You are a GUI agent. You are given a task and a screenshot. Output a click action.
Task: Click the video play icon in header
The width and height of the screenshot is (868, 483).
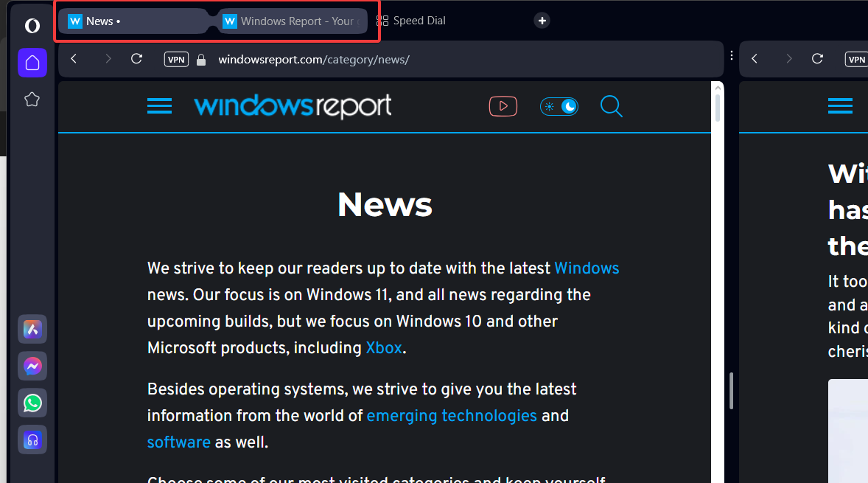click(x=503, y=106)
